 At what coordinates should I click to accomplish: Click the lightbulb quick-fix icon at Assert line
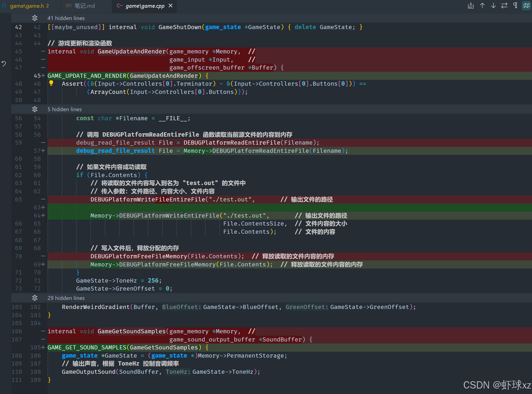tap(51, 83)
